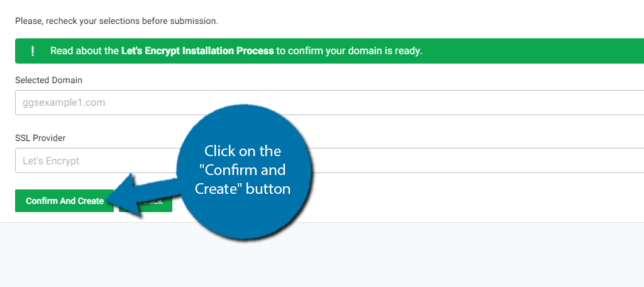
Task: Select the "Create" word on the green button
Action: (x=92, y=201)
